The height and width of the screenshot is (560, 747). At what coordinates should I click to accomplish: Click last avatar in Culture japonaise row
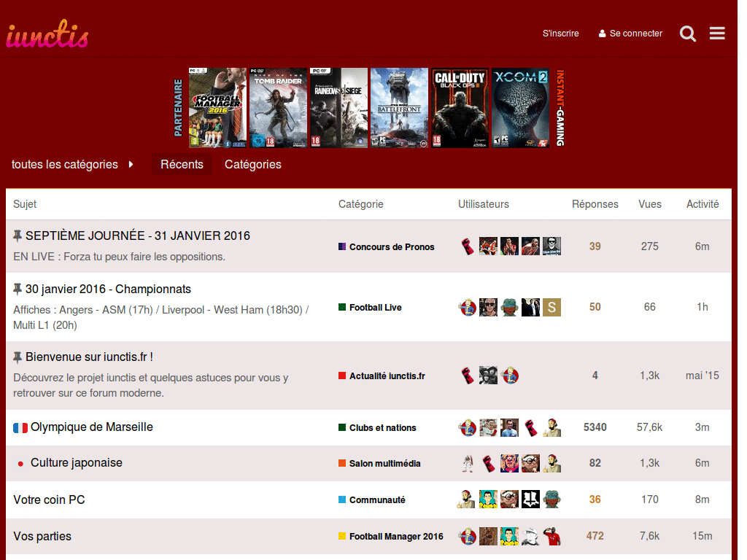coord(551,463)
